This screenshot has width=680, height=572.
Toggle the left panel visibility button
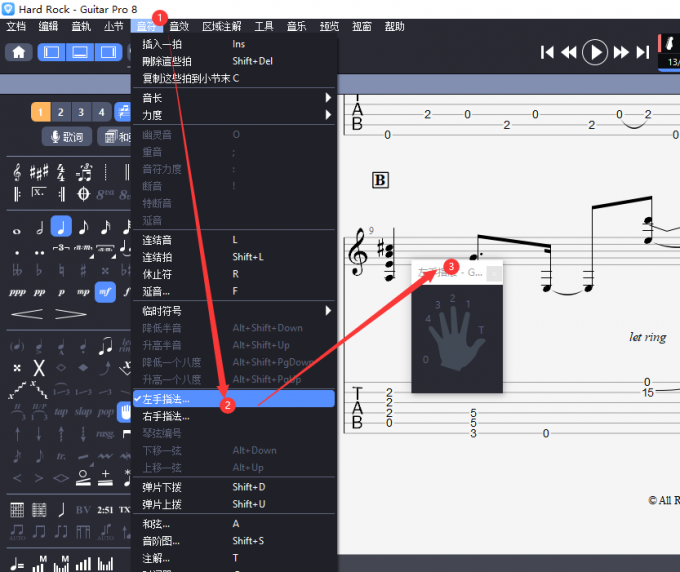pos(52,52)
